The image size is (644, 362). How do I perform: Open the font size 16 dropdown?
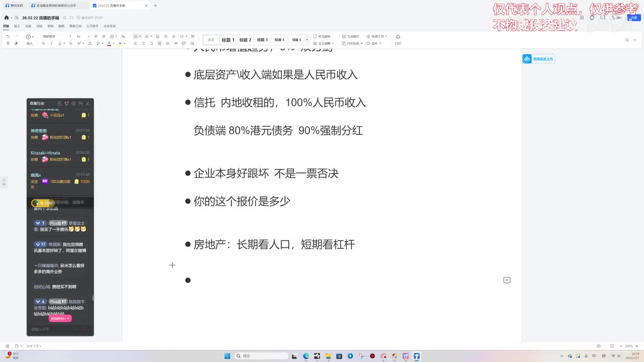click(83, 37)
